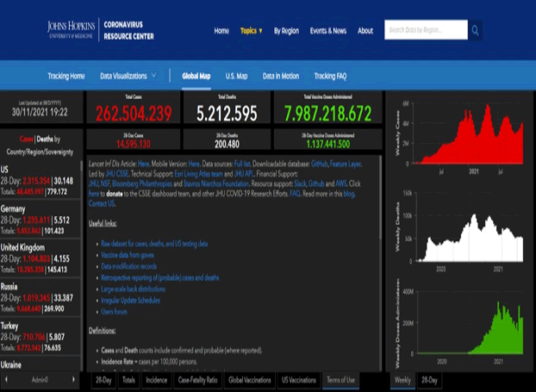Open the Events & News menu item
This screenshot has height=392, width=536.
pos(328,31)
